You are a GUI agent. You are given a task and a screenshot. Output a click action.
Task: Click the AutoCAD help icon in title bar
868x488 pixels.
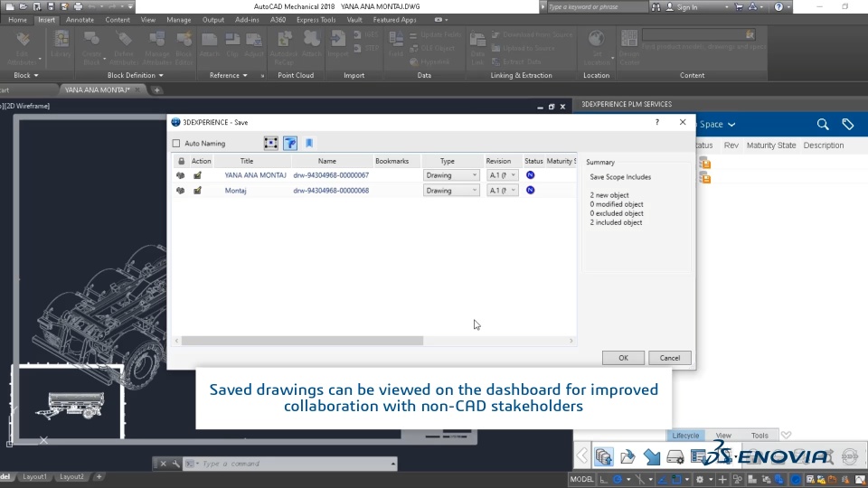[x=778, y=6]
